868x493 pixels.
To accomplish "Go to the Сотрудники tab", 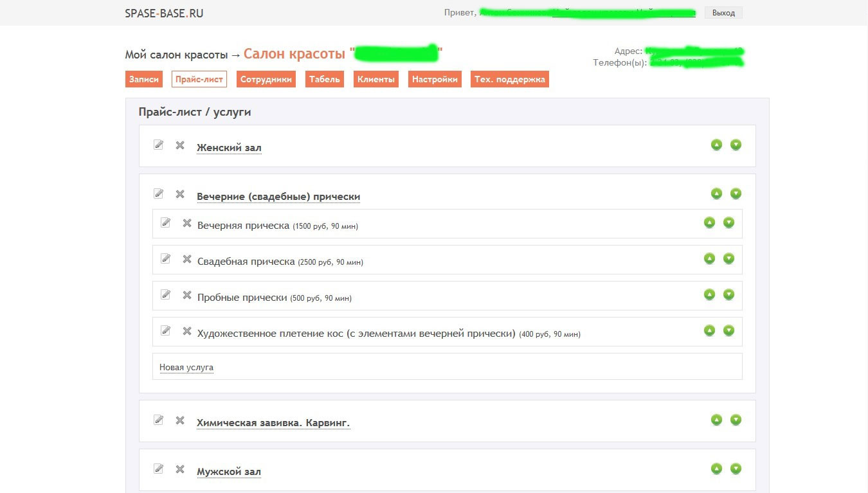I will pyautogui.click(x=266, y=79).
